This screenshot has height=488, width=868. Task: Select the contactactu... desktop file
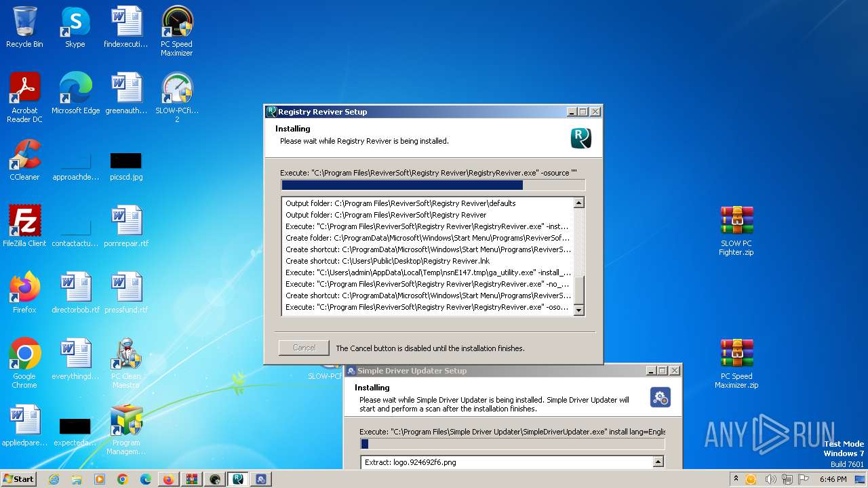coord(75,233)
